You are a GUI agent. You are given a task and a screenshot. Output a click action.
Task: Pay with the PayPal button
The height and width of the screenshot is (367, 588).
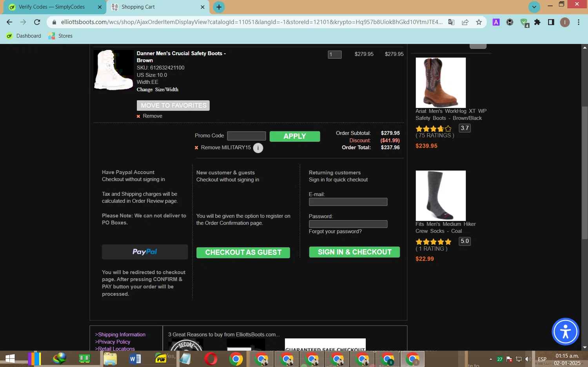pos(145,252)
